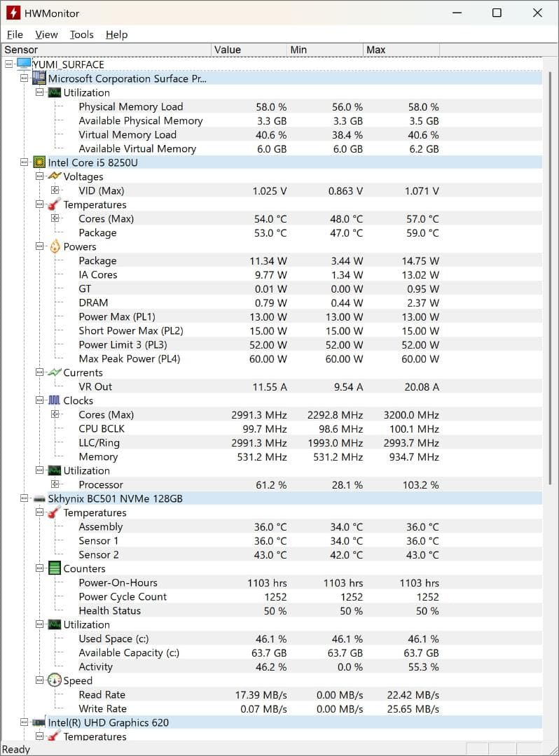Click the Sensor column header
Screen dimensions: 559x756
(x=105, y=50)
